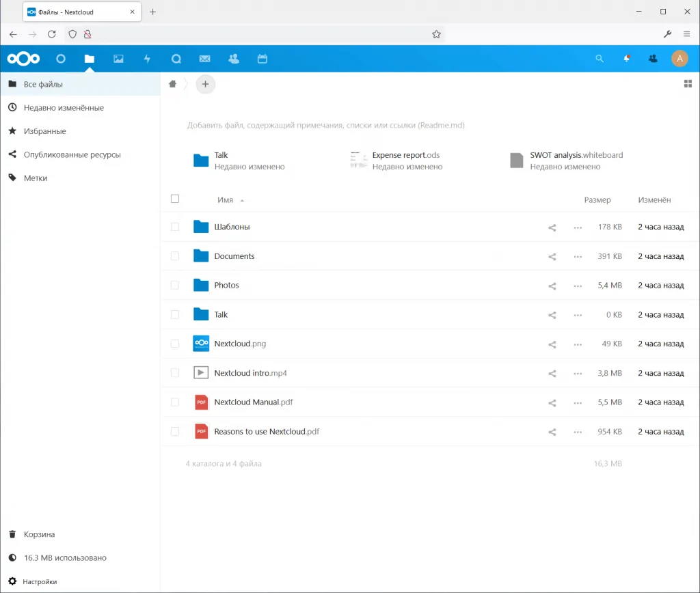Image resolution: width=700 pixels, height=593 pixels.
Task: Open the Dashboard app icon
Action: (x=61, y=59)
